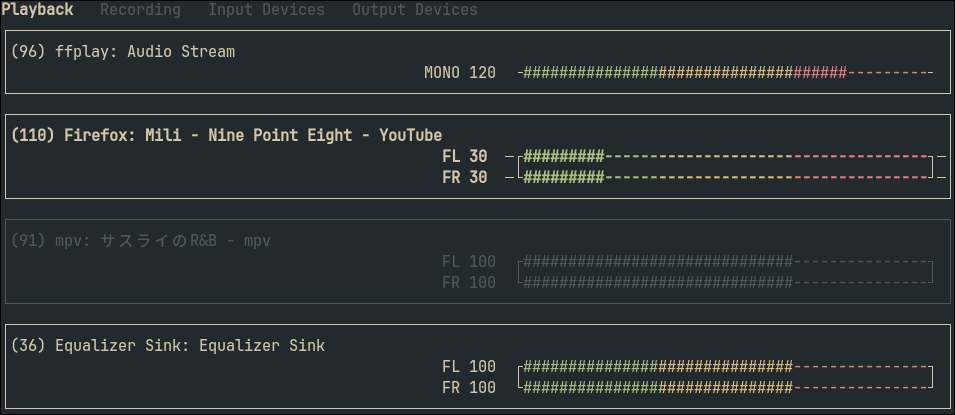Adjust Firefox FR channel volume bar
The width and height of the screenshot is (955, 415).
pos(725,177)
